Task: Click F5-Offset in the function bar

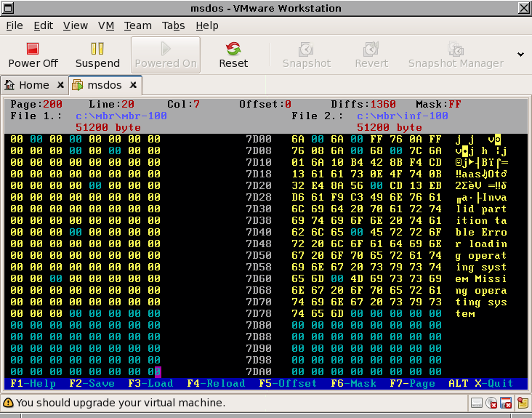Action: tap(288, 383)
